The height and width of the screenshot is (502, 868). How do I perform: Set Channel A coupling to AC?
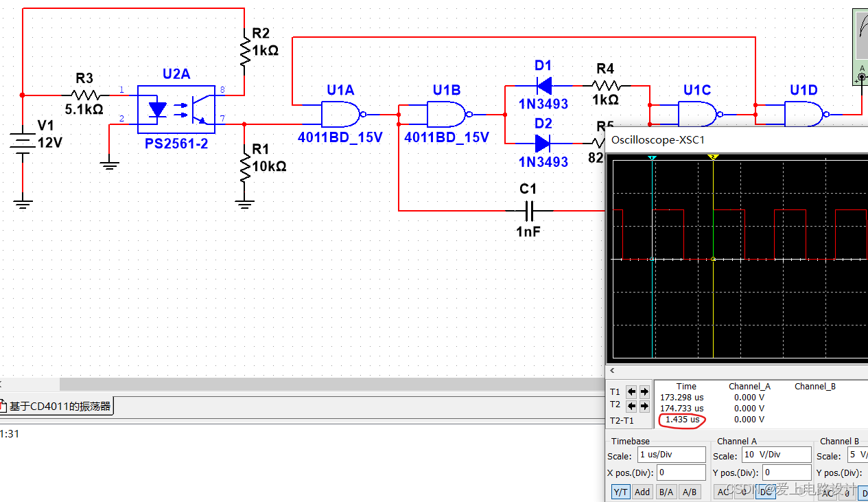pos(724,492)
